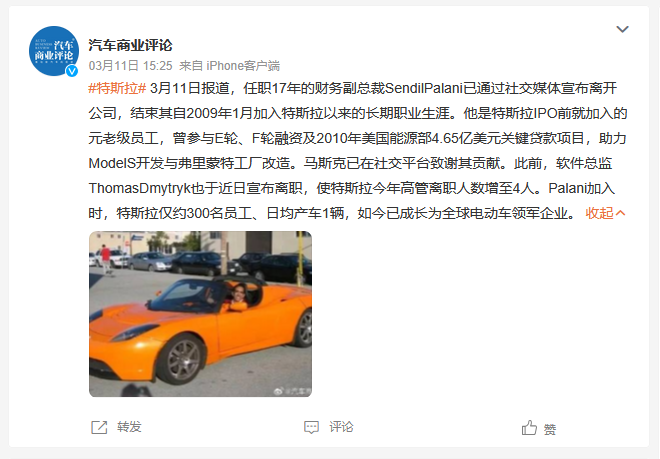Click the ThomasDmytryk name in post text
Screen dimensions: 660x459
pyautogui.click(x=139, y=188)
